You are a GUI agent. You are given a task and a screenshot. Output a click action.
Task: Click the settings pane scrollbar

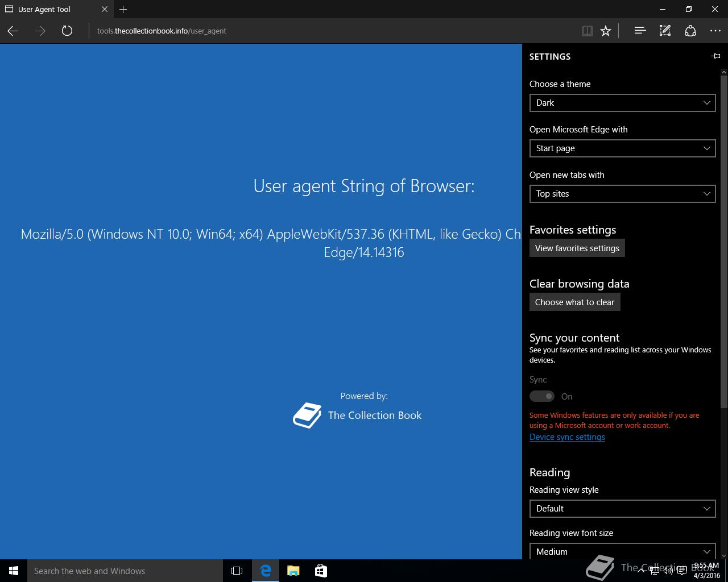pyautogui.click(x=723, y=242)
